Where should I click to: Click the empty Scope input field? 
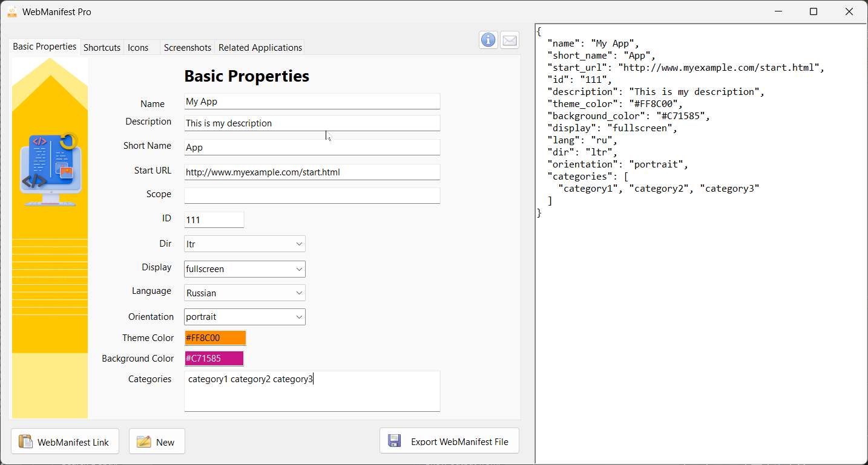pos(312,196)
